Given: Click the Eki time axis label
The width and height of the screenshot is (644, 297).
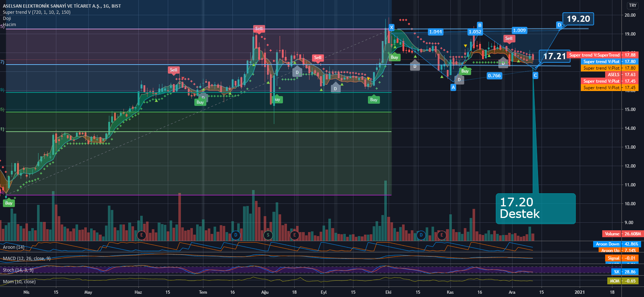Looking at the screenshot, I should pyautogui.click(x=388, y=292).
